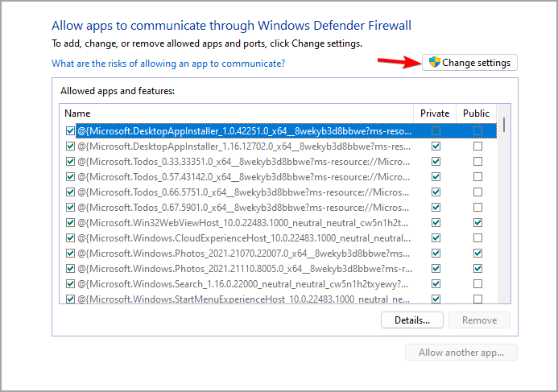Click the Private column header
Image resolution: width=558 pixels, height=392 pixels.
[435, 113]
